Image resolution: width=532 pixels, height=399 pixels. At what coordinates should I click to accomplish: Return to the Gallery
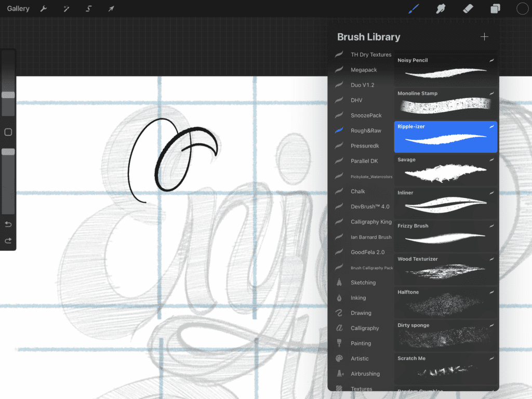coord(18,8)
